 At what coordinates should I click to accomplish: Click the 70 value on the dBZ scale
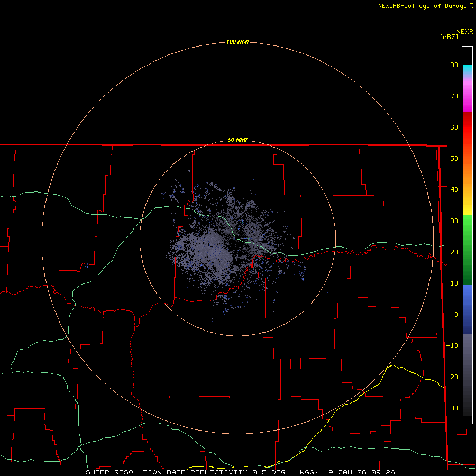(454, 96)
